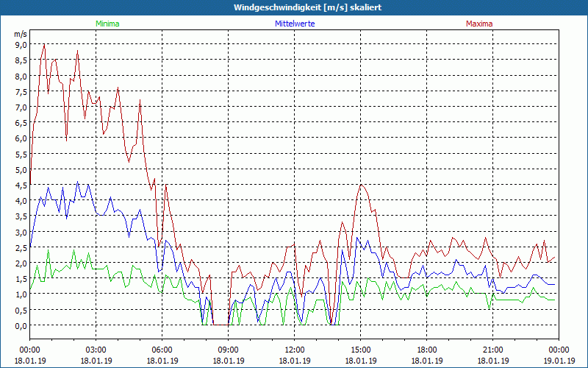Select the 06:00 x-axis time marker
Screen dimensions: 588x368
(162, 350)
